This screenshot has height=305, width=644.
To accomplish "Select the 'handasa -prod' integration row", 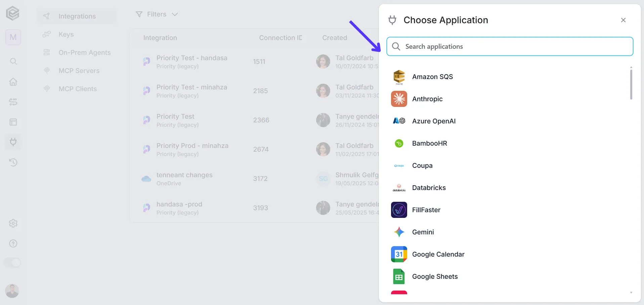I will [254, 208].
